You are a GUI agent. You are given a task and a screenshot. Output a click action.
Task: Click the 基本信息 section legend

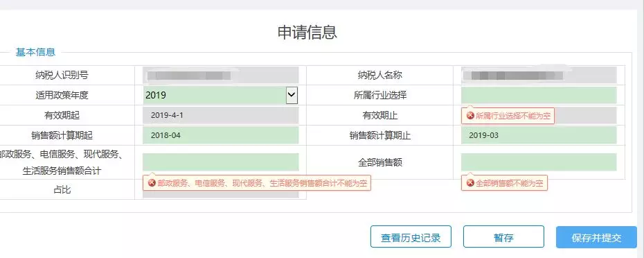tap(35, 52)
